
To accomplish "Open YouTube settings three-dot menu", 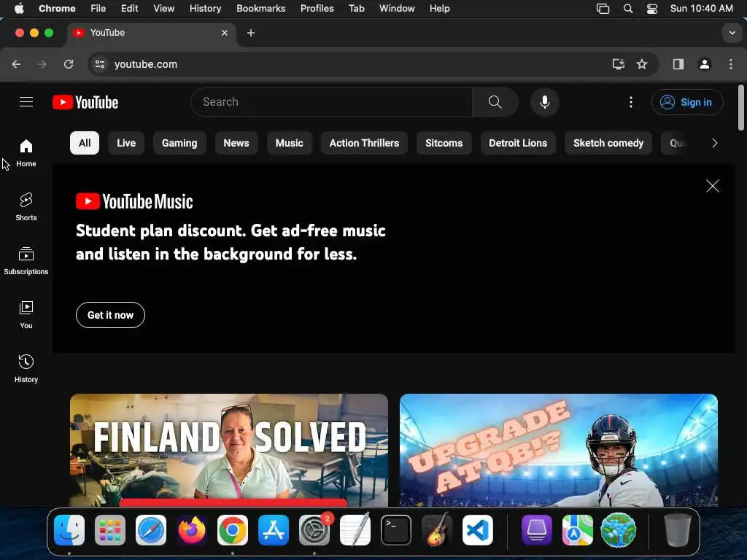I will (x=631, y=102).
